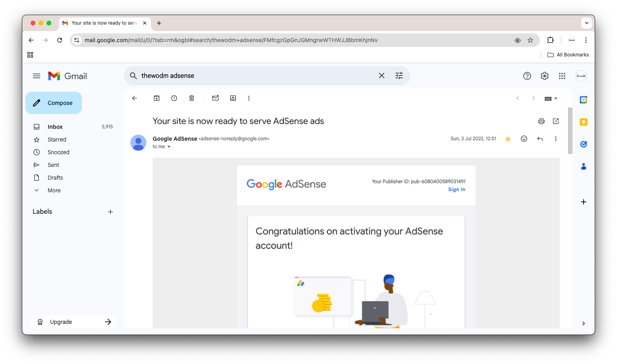Report the email as spam
The height and width of the screenshot is (364, 617).
[174, 98]
